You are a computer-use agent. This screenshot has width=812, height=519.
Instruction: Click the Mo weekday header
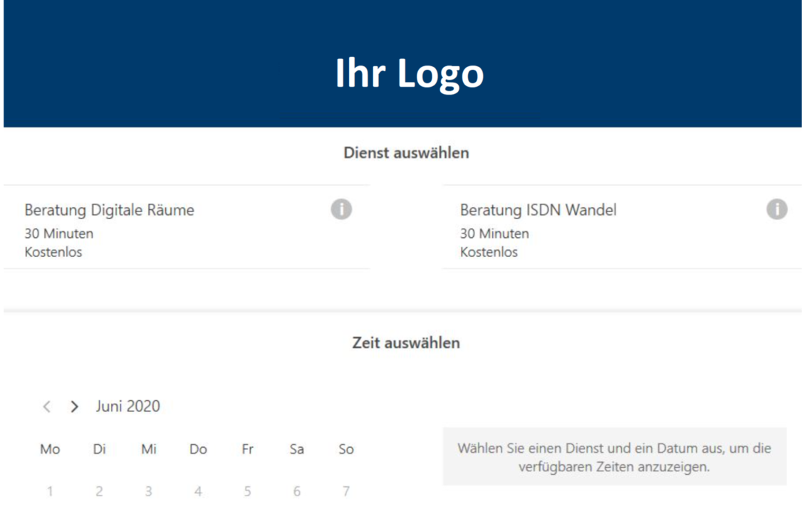(x=50, y=449)
